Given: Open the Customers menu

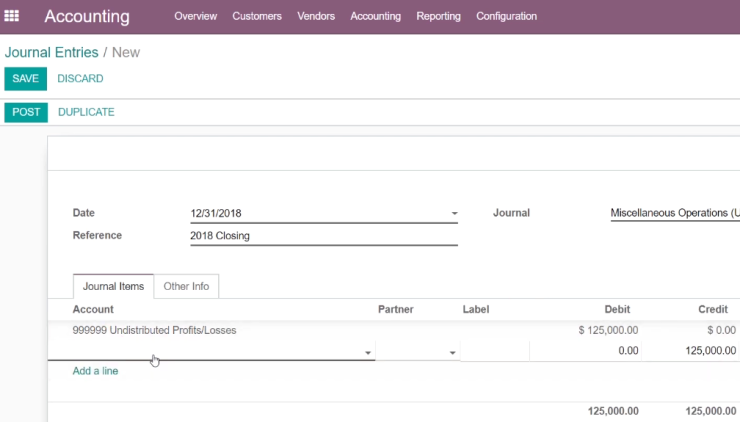Looking at the screenshot, I should click(x=257, y=16).
